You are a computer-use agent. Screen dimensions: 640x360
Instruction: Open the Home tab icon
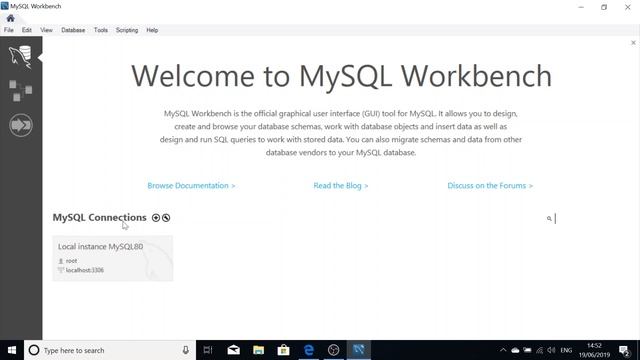point(11,18)
